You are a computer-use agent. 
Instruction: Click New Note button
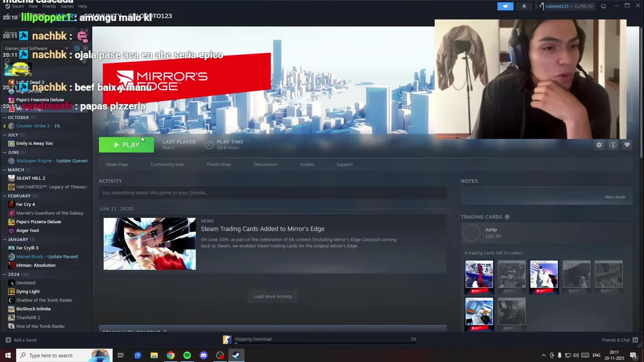click(615, 197)
